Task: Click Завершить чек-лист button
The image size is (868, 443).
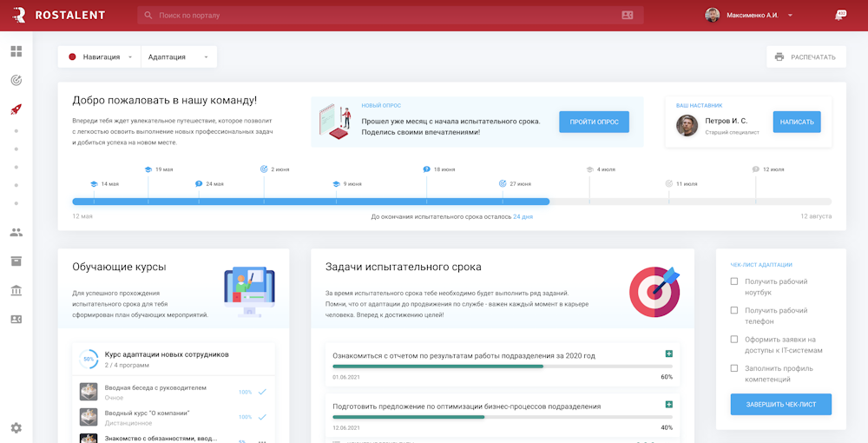Action: [x=780, y=404]
